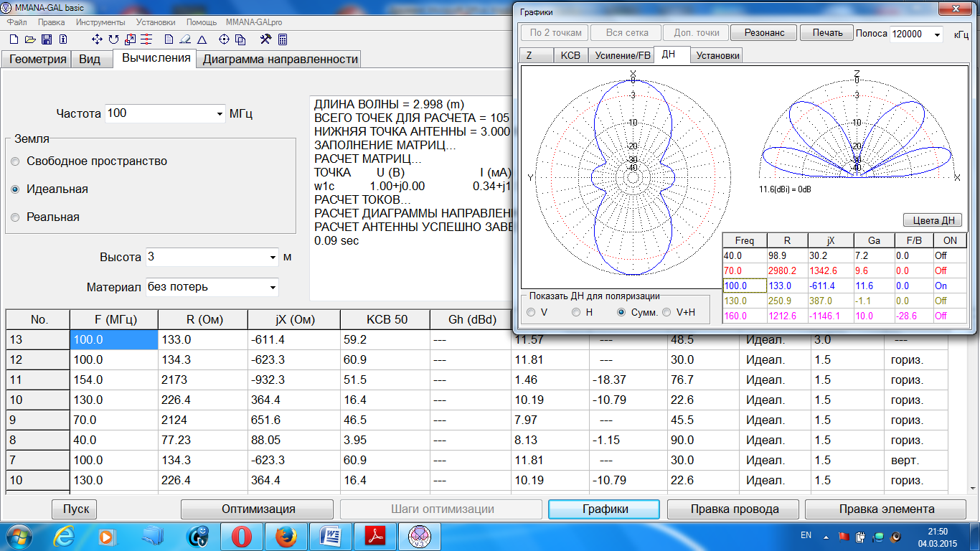Viewport: 980px width, 551px height.
Task: Launch Internet Explorer from taskbar
Action: [x=65, y=536]
